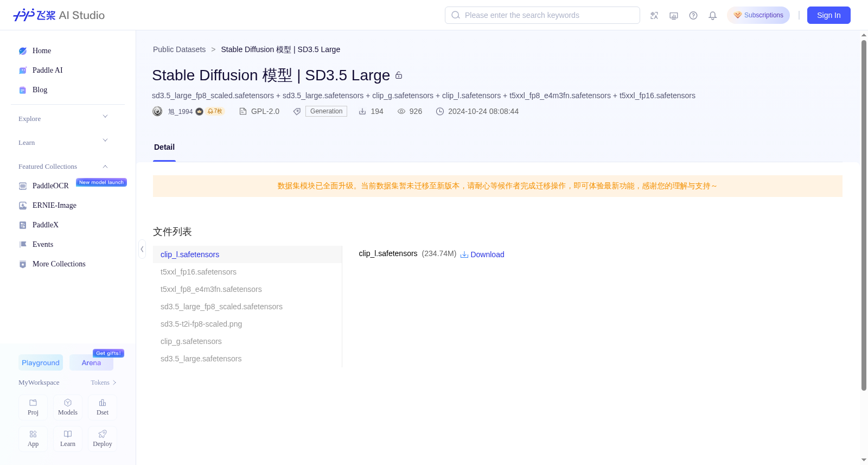Click the Home sidebar icon

pos(23,51)
